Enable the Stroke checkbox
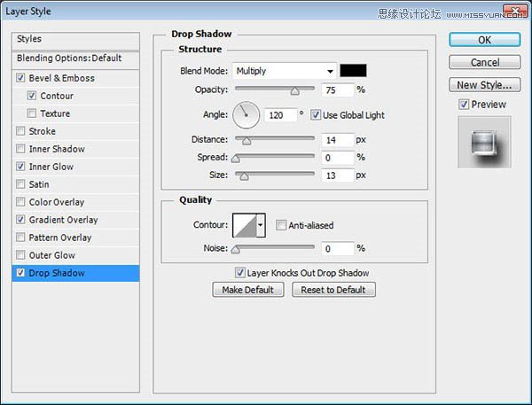Image resolution: width=532 pixels, height=405 pixels. coord(20,131)
